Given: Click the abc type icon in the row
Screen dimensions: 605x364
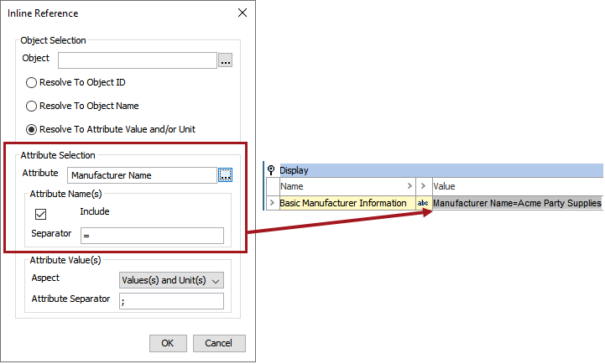Looking at the screenshot, I should (x=423, y=203).
